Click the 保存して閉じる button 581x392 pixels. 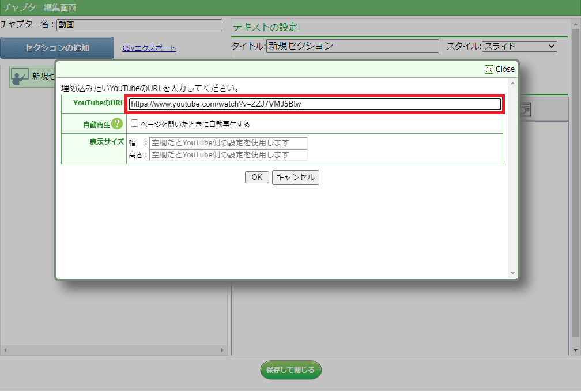(290, 370)
